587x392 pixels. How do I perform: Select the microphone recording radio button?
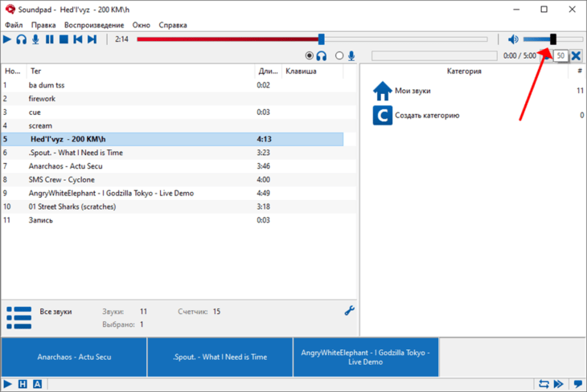pos(339,55)
